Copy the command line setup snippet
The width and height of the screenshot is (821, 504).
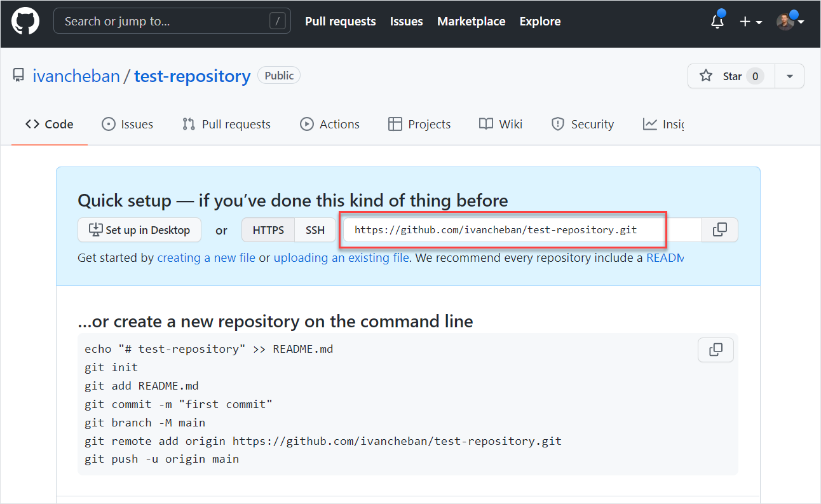[716, 350]
